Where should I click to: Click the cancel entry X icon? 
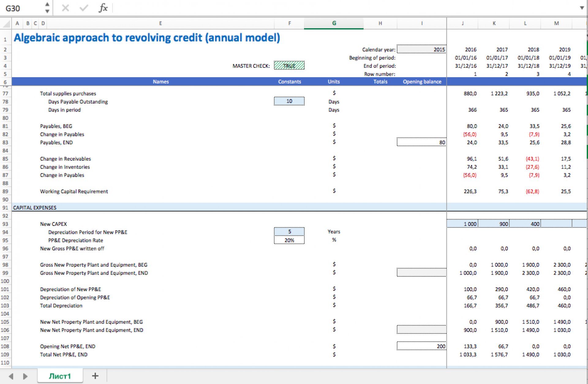(x=65, y=8)
